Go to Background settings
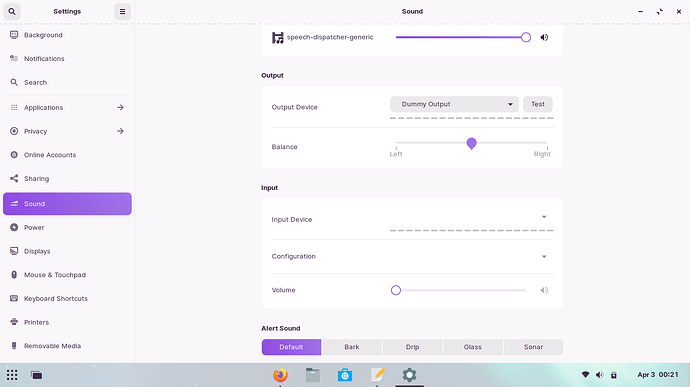The image size is (690, 387). [x=67, y=35]
